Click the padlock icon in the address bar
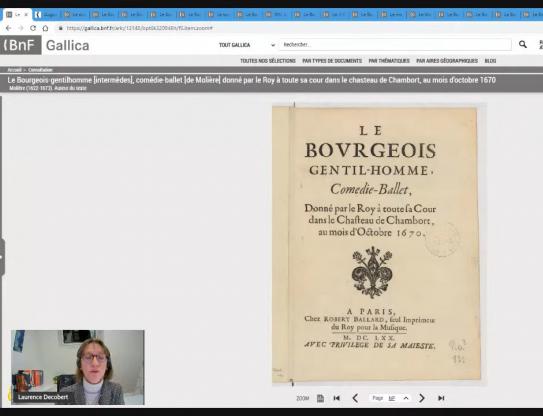This screenshot has width=543, height=416. click(x=61, y=28)
